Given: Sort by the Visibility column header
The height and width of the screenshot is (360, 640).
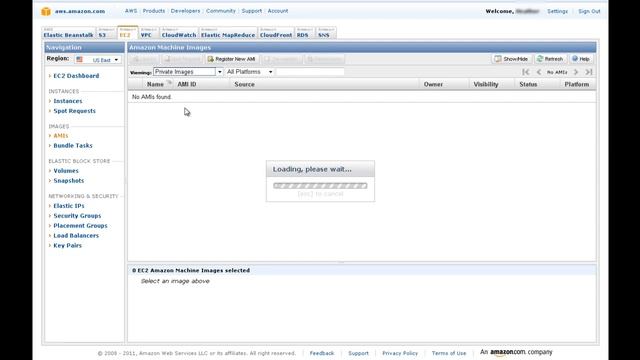Looking at the screenshot, I should point(486,84).
